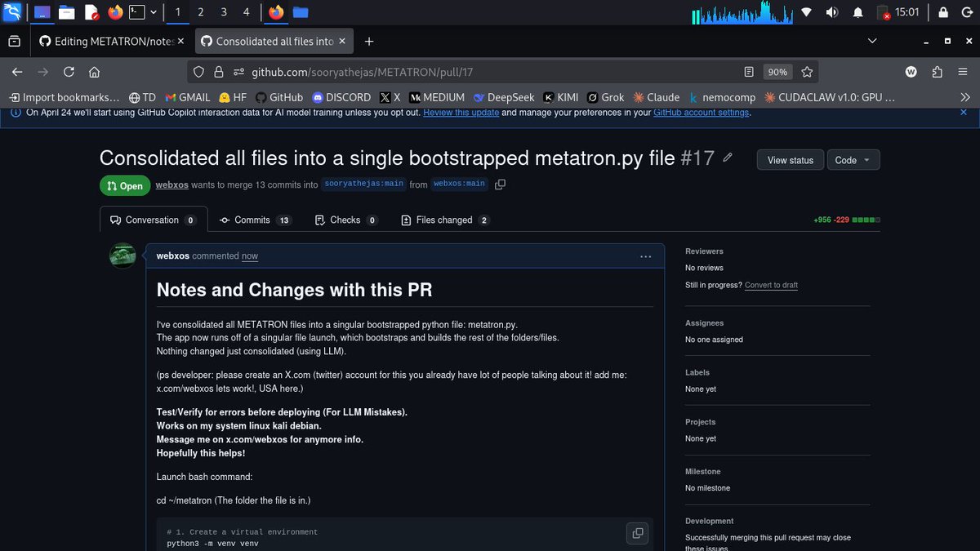Open a new browser tab

(x=369, y=41)
